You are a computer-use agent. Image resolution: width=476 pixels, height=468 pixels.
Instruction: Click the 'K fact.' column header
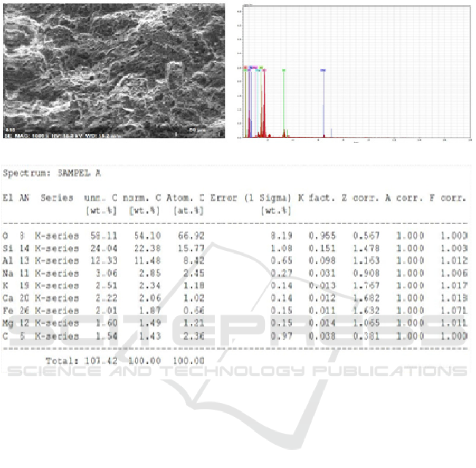pyautogui.click(x=317, y=199)
